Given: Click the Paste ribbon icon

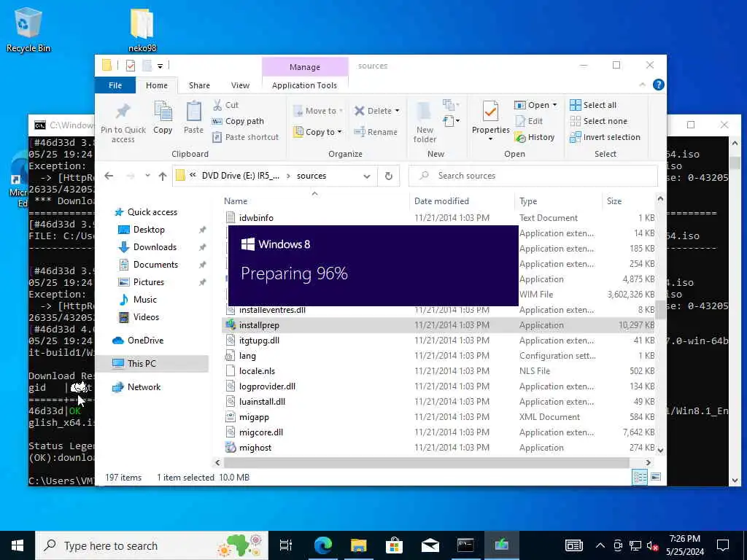Looking at the screenshot, I should pos(193,117).
